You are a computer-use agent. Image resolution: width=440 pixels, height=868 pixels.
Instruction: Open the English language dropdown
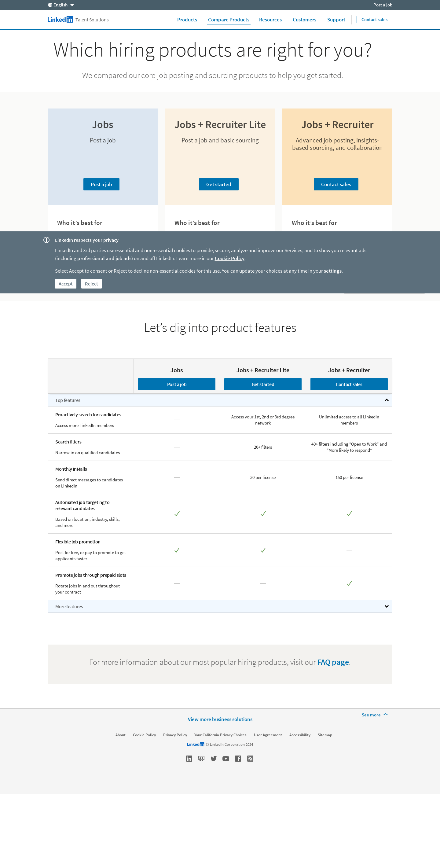pos(61,5)
